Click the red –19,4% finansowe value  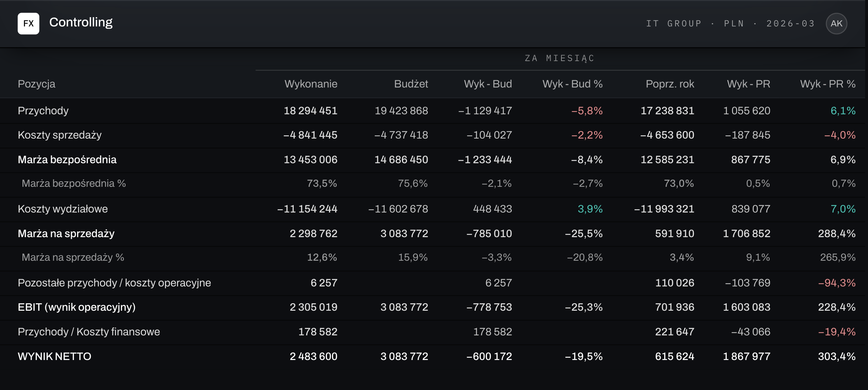[837, 332]
